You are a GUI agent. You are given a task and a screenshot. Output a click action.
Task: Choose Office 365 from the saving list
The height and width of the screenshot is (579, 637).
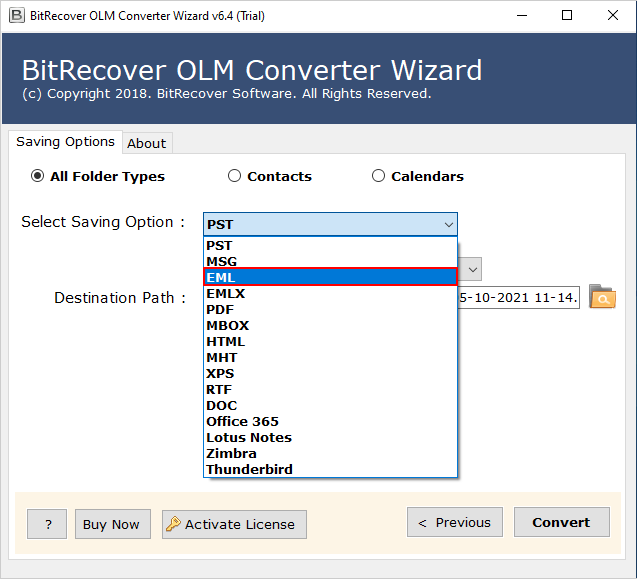click(330, 421)
